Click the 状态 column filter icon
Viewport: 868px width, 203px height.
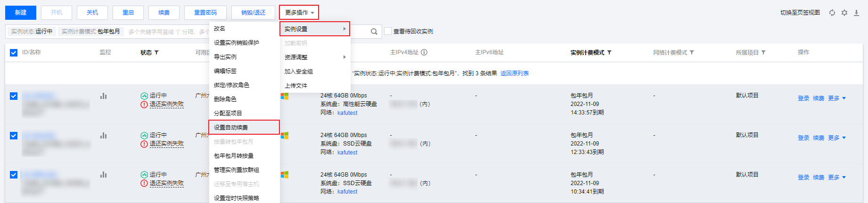click(156, 52)
